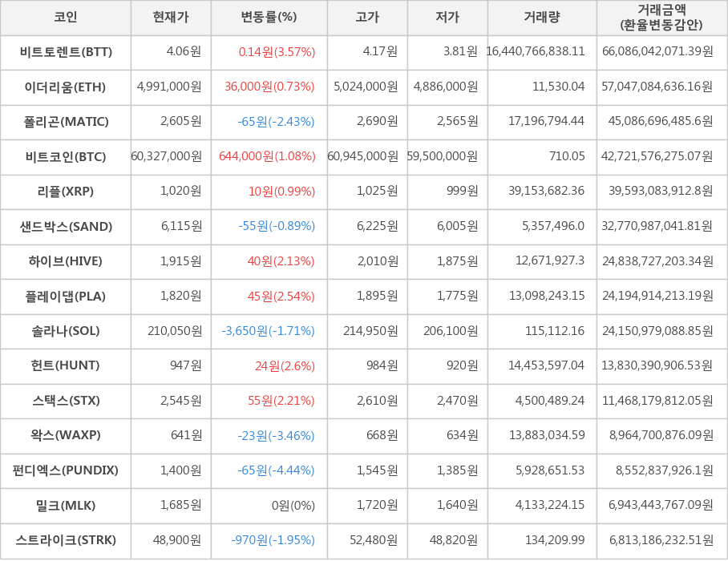Select the 샌드박스(SAND) coin name
This screenshot has height=561, width=728.
pos(66,227)
